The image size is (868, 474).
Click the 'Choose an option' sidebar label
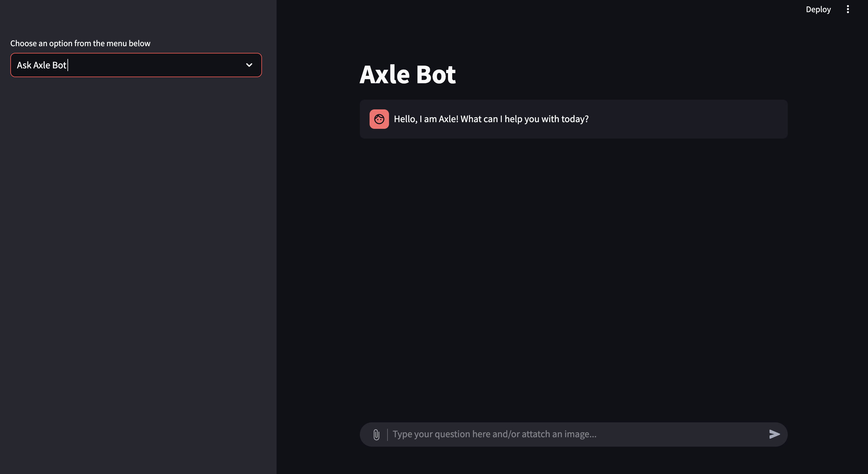pos(80,43)
